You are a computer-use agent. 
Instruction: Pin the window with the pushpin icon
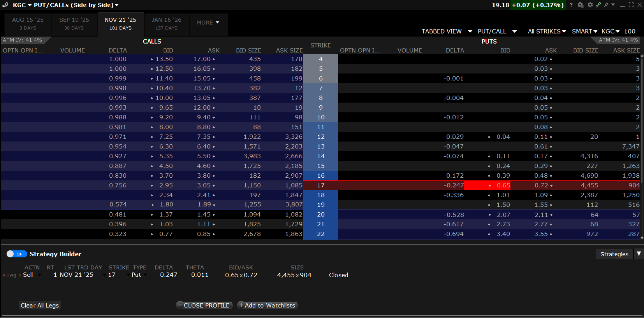[x=606, y=5]
